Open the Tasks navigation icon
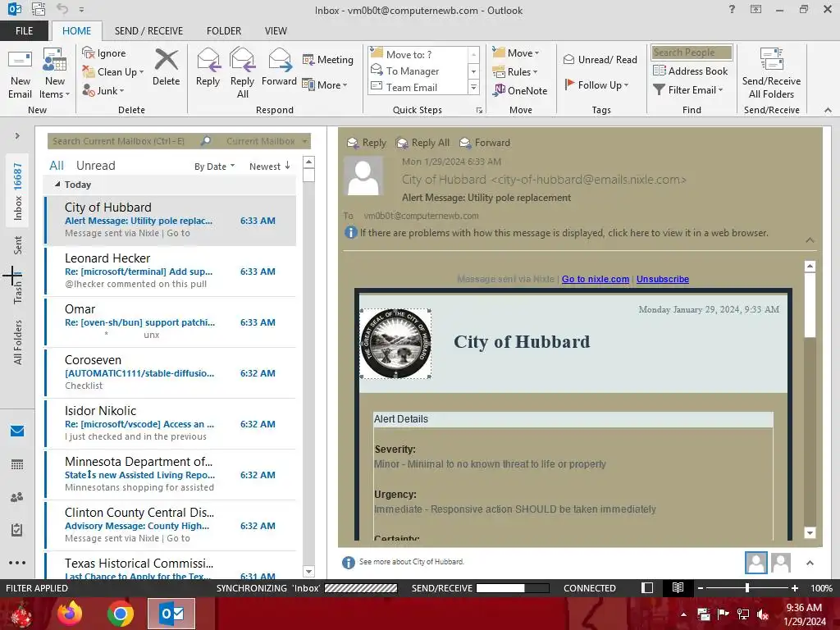Viewport: 840px width, 630px height. [17, 530]
